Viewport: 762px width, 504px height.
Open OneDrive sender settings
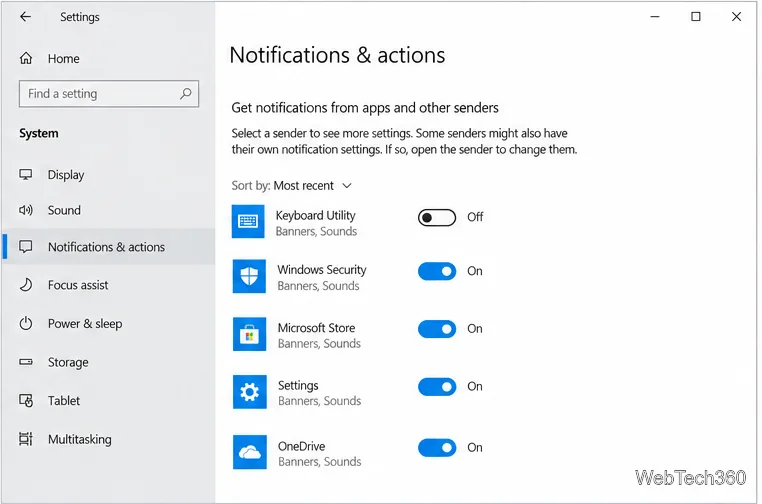pyautogui.click(x=319, y=453)
